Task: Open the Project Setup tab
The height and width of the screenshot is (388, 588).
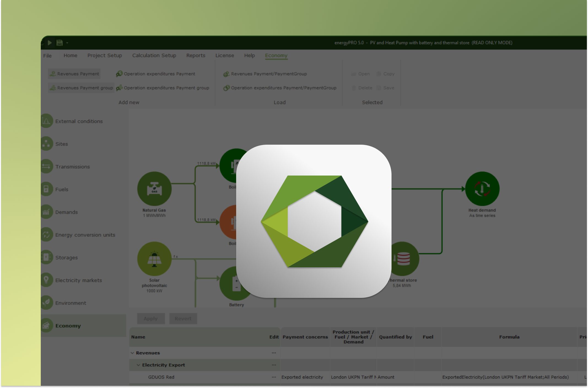Action: tap(105, 55)
